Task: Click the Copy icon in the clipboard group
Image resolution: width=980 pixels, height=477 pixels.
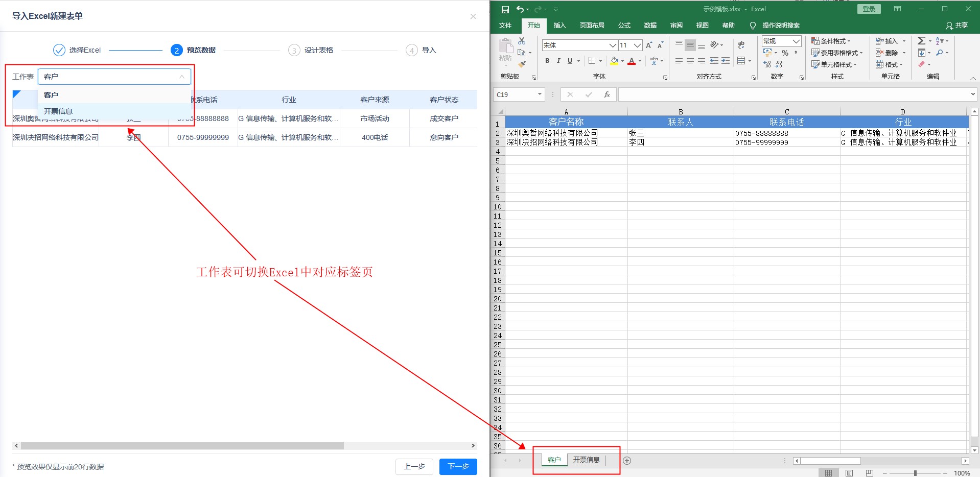Action: (522, 53)
